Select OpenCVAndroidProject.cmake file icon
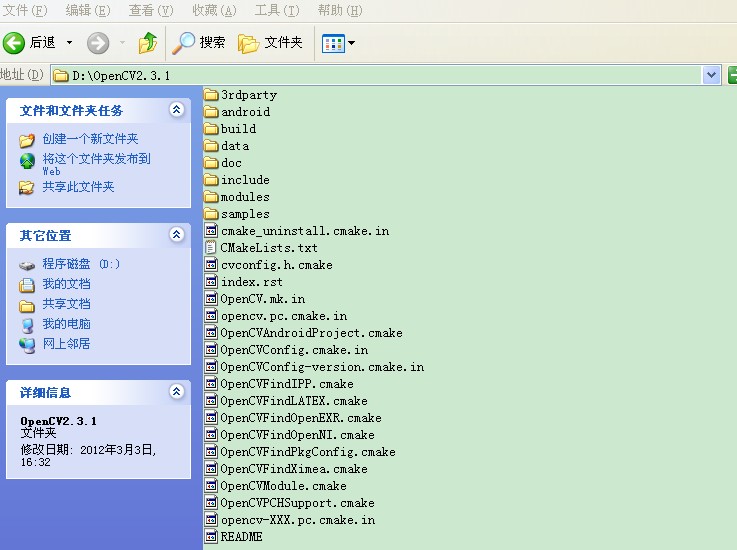737x550 pixels. tap(212, 332)
